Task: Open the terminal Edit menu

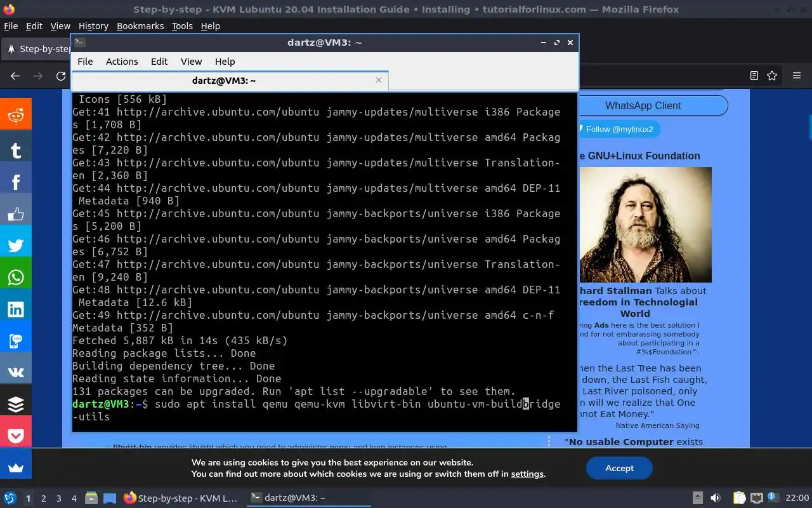Action: pos(159,62)
